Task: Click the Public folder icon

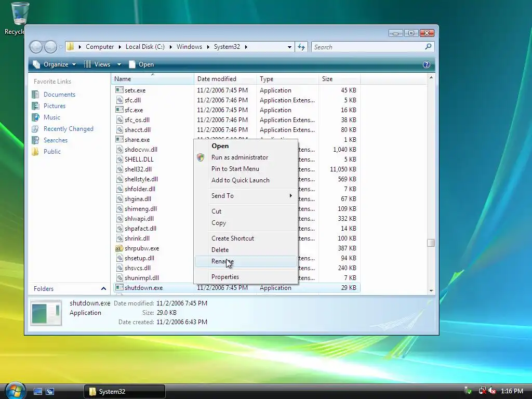Action: coord(36,152)
